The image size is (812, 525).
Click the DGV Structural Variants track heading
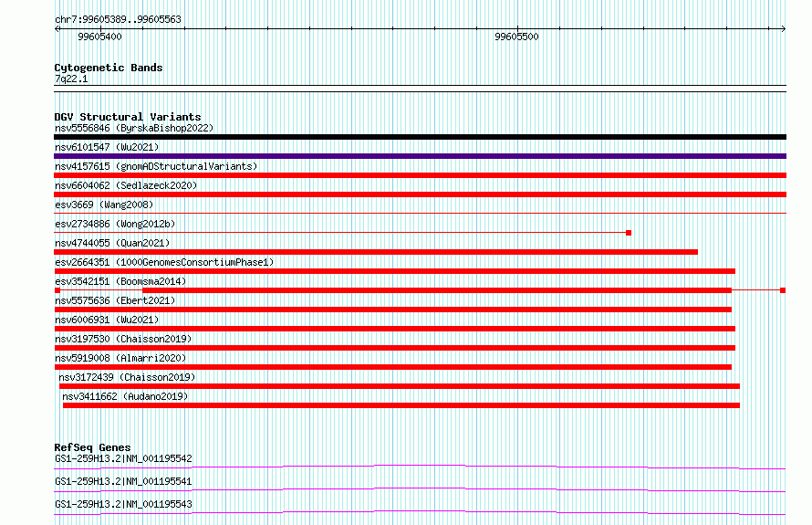coord(128,117)
